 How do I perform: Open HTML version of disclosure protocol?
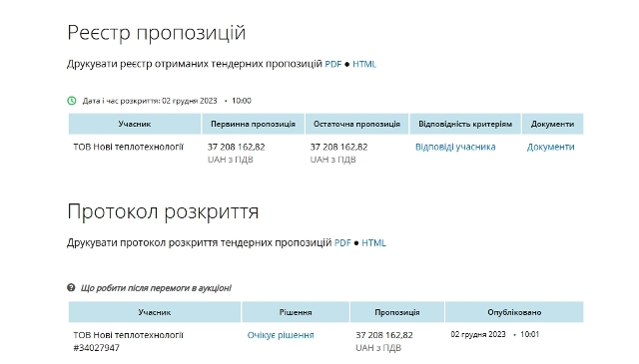373,242
